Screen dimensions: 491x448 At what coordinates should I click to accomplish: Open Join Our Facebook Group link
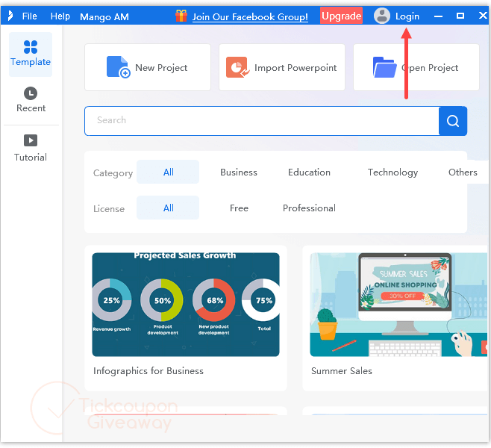click(x=250, y=16)
